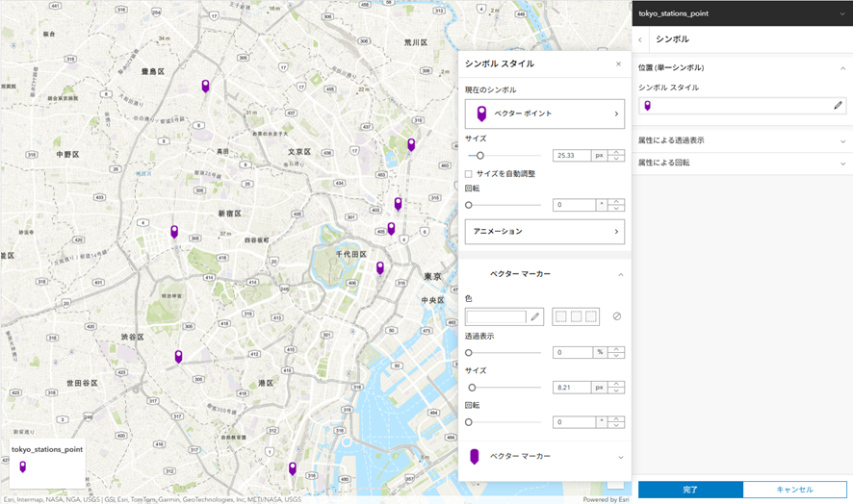Click the lower rotation value field

574,422
